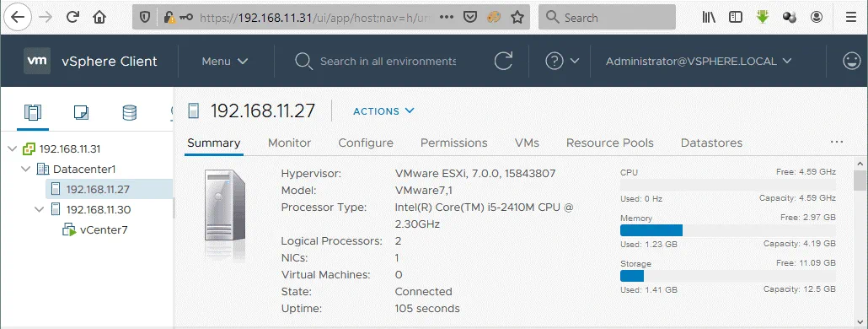Switch to the Monitor tab
Screen dimensions: 868x329
coord(290,143)
